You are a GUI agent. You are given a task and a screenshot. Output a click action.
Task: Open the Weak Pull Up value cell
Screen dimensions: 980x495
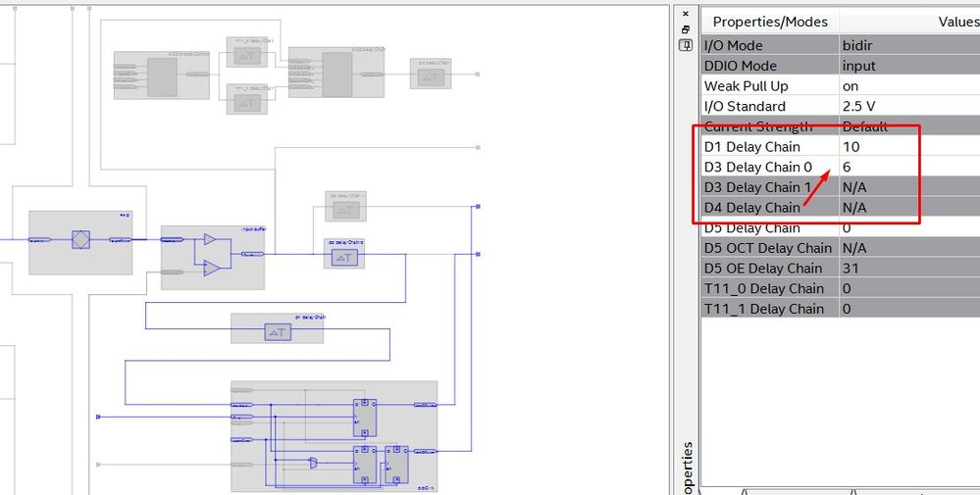click(x=909, y=86)
